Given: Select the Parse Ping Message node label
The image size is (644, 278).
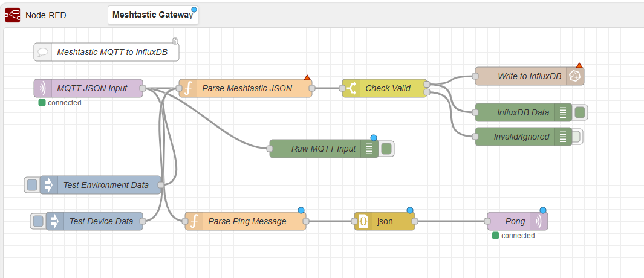Looking at the screenshot, I should 247,221.
